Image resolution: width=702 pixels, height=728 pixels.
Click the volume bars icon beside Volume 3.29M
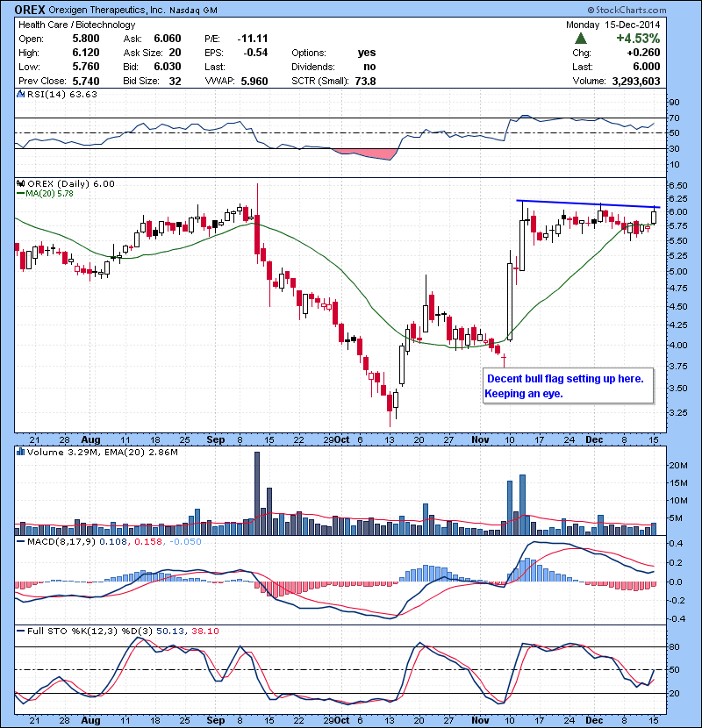pyautogui.click(x=20, y=452)
